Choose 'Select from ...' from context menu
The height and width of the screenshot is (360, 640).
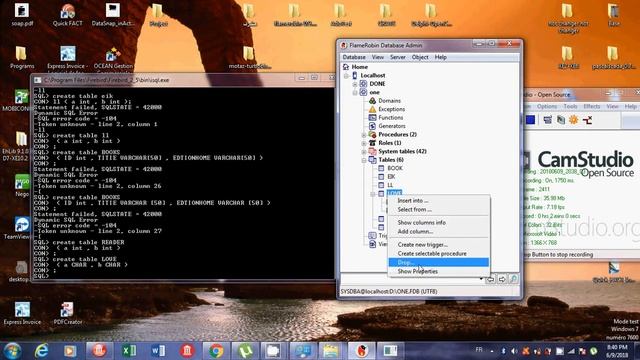[439, 209]
